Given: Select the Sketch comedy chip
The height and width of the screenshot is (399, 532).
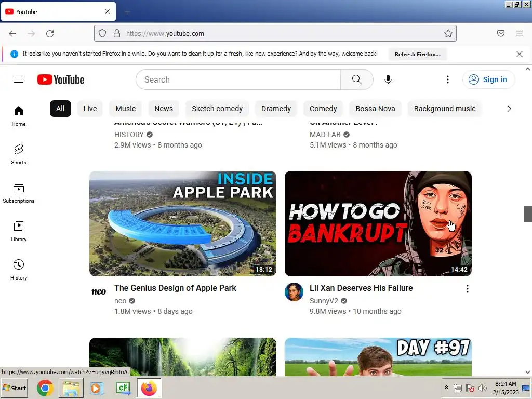Looking at the screenshot, I should (x=217, y=109).
